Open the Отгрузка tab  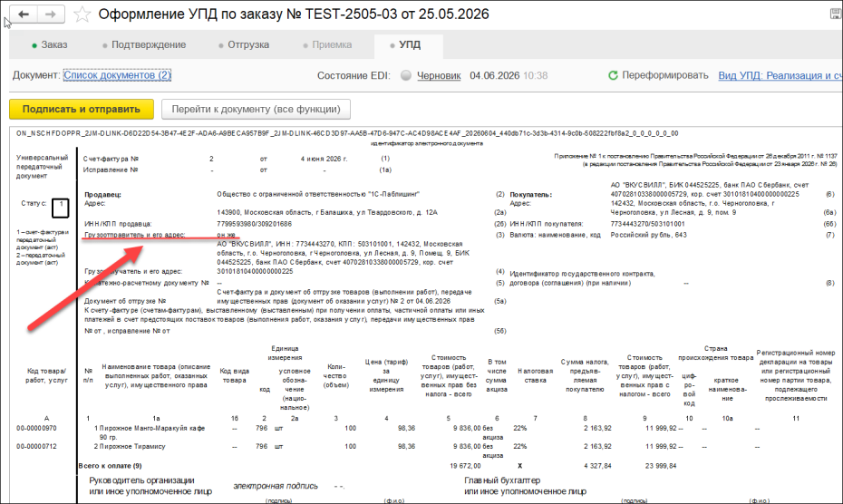click(x=244, y=44)
